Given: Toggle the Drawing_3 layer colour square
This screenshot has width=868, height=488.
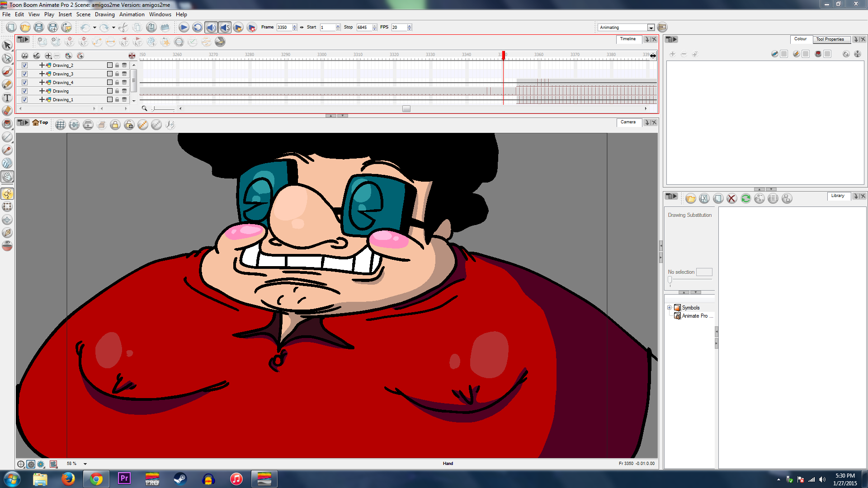Looking at the screenshot, I should [x=110, y=74].
